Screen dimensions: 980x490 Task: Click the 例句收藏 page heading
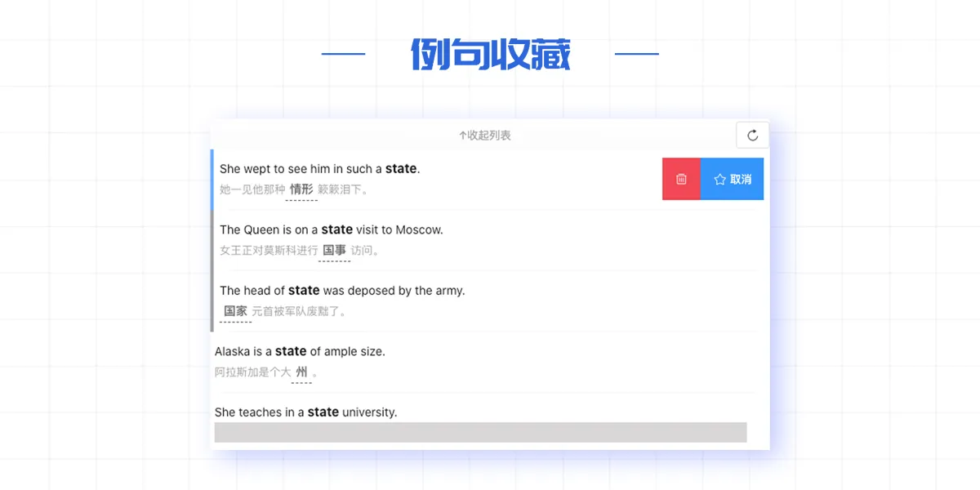coord(490,55)
